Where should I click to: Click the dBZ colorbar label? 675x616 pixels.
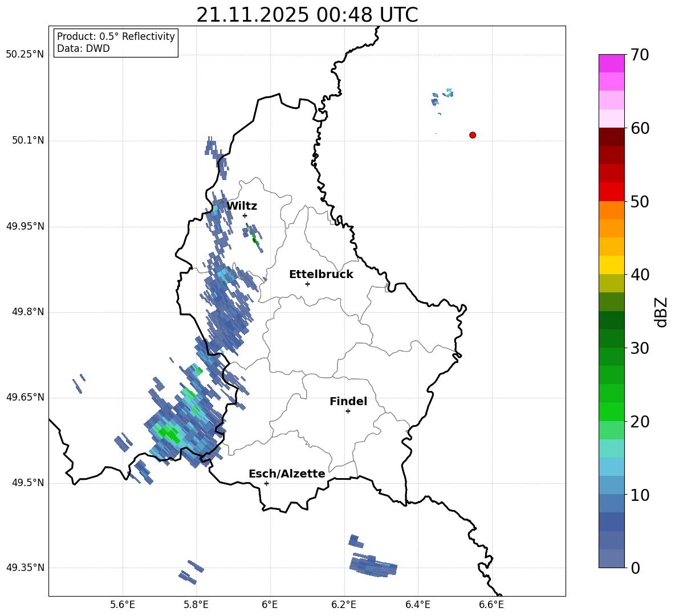pos(662,312)
